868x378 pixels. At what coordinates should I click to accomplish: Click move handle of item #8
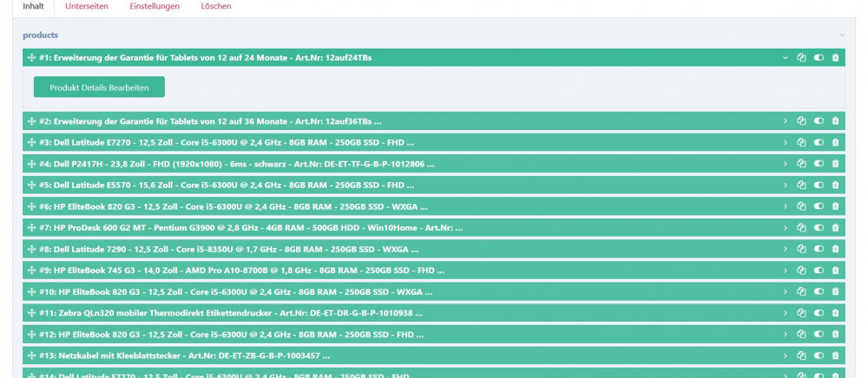pos(31,249)
